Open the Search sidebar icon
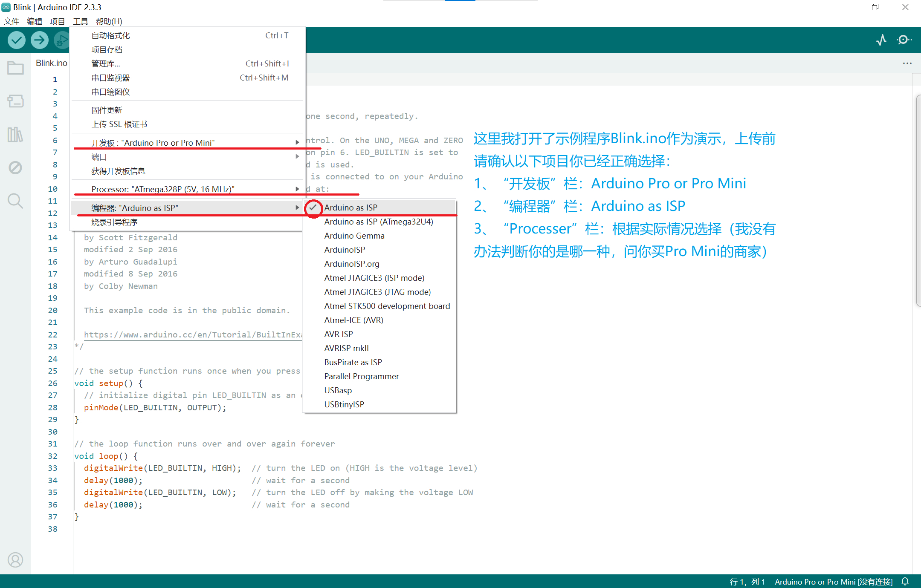 (x=15, y=201)
